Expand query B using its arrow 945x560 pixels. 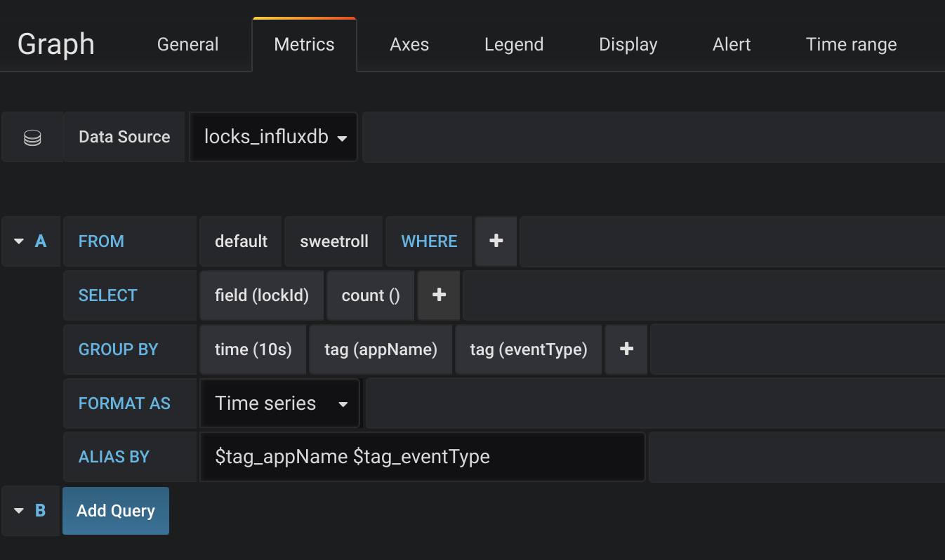click(x=19, y=511)
